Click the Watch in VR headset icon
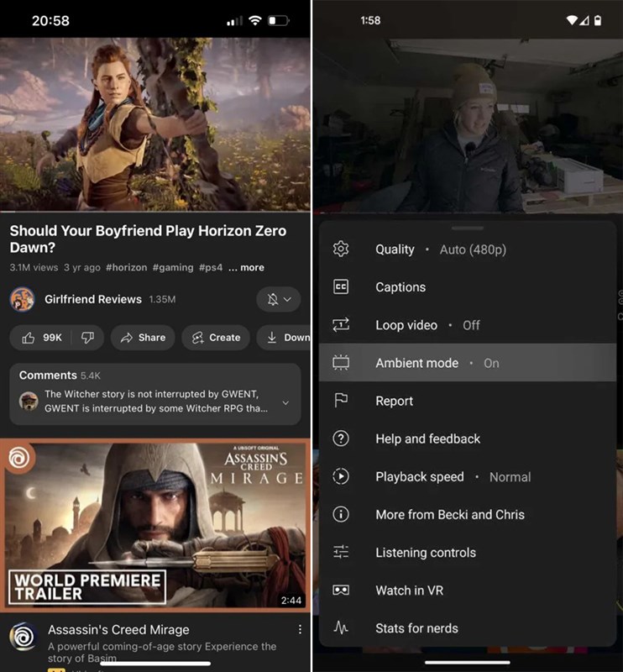Image resolution: width=623 pixels, height=672 pixels. tap(341, 591)
